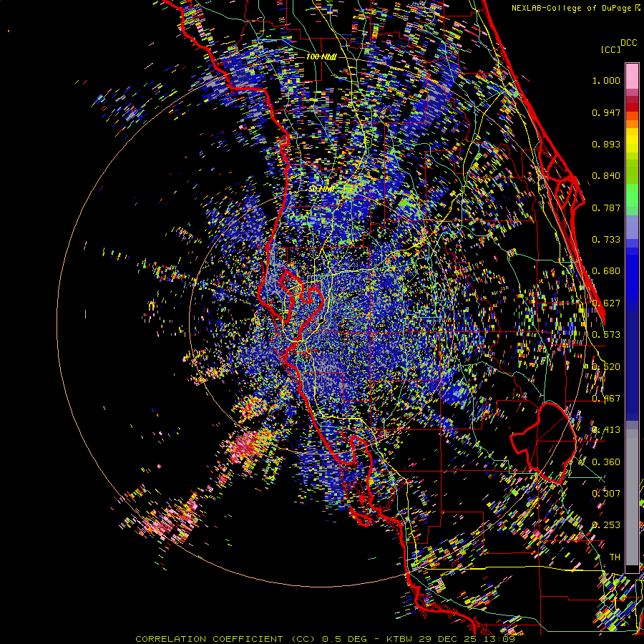Click the 13:09 timestamp in the caption

(x=500, y=639)
